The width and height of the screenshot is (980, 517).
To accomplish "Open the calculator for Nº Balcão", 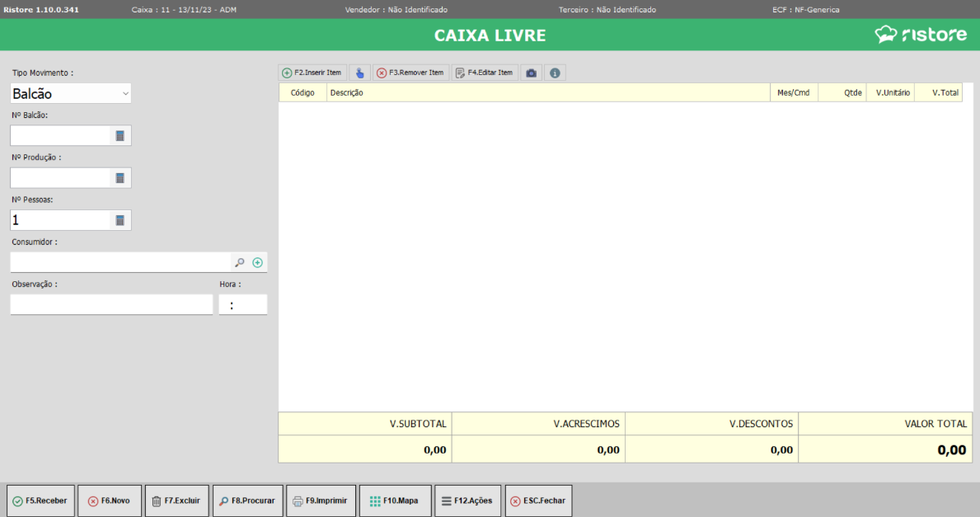I will click(120, 135).
